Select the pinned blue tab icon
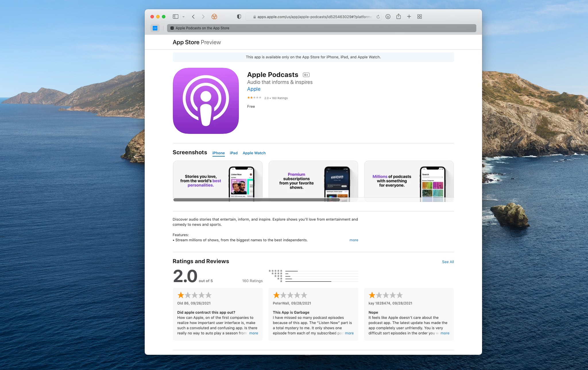Image resolution: width=588 pixels, height=370 pixels. pyautogui.click(x=155, y=28)
